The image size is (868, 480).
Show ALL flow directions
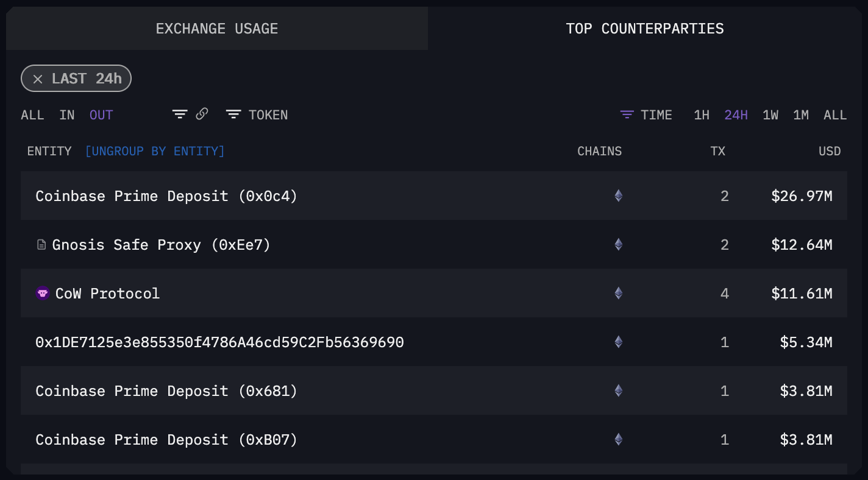tap(32, 115)
